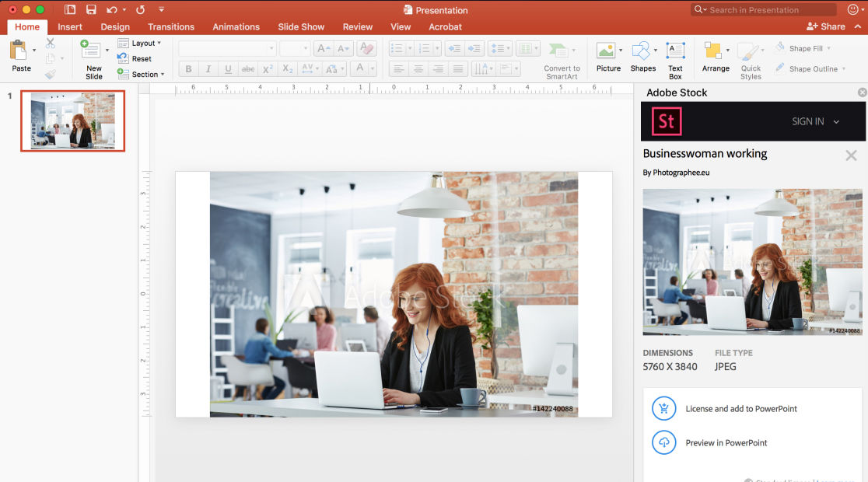Click the Adobe Stock preview image
The width and height of the screenshot is (868, 482).
(752, 262)
